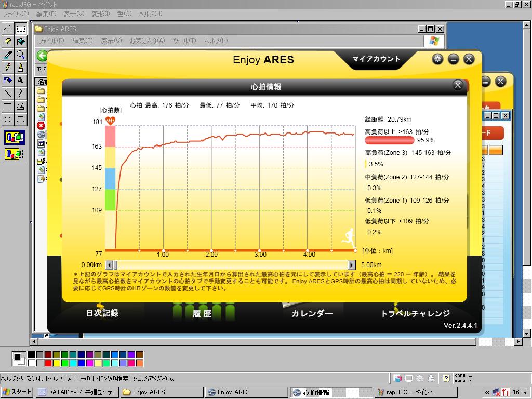The height and width of the screenshot is (399, 532).
Task: Open Paint's ファイル(F) menu
Action: [16, 14]
